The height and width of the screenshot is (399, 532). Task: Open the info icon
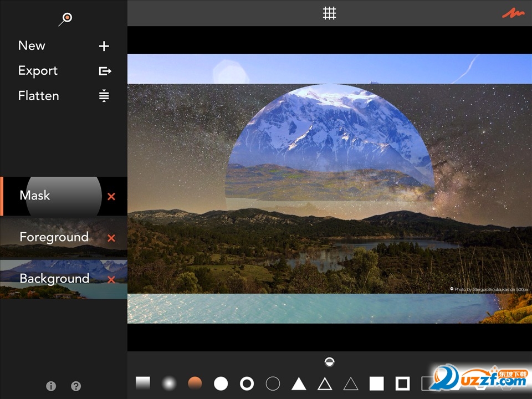(51, 386)
